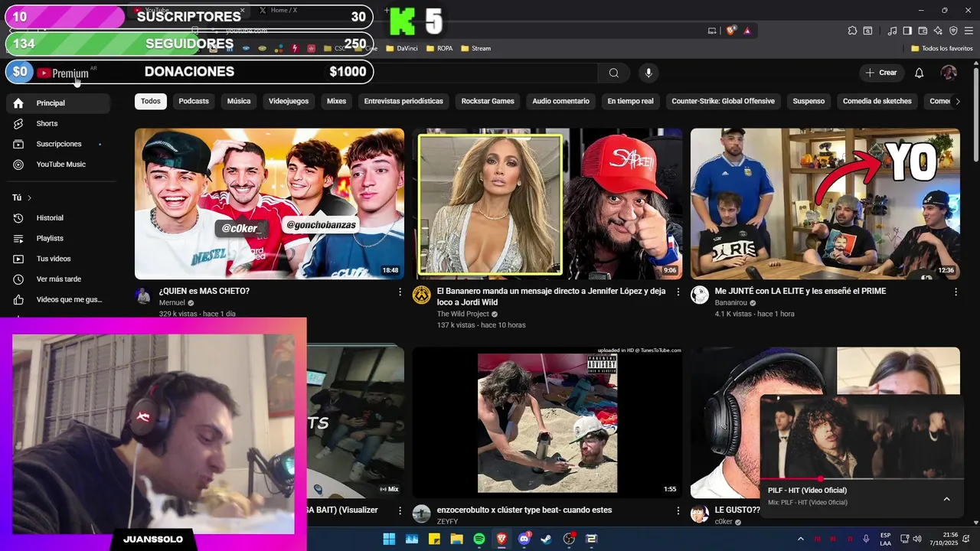This screenshot has width=980, height=551.
Task: Play the Jennifer López Bananero thumbnail
Action: tap(547, 204)
